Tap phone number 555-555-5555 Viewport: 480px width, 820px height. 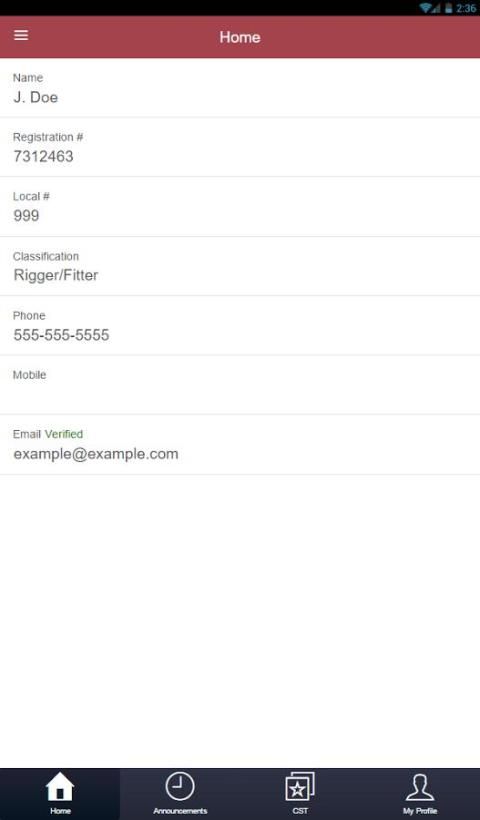[61, 335]
